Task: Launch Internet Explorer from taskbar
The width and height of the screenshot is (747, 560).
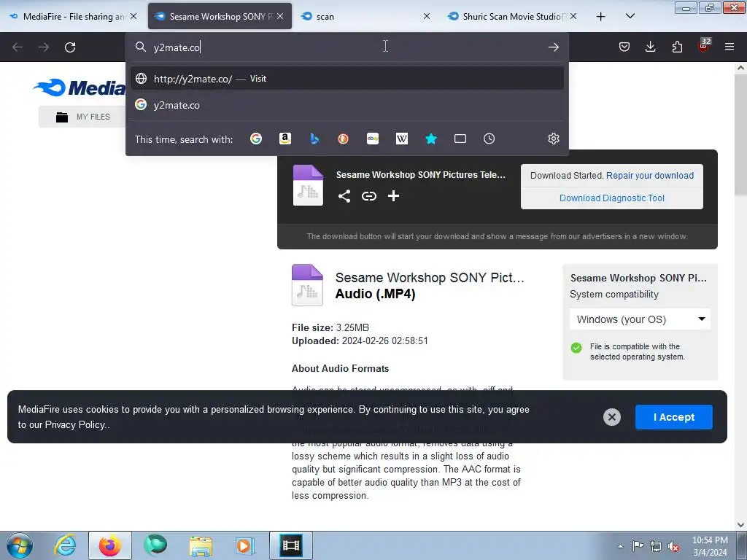Action: click(65, 545)
